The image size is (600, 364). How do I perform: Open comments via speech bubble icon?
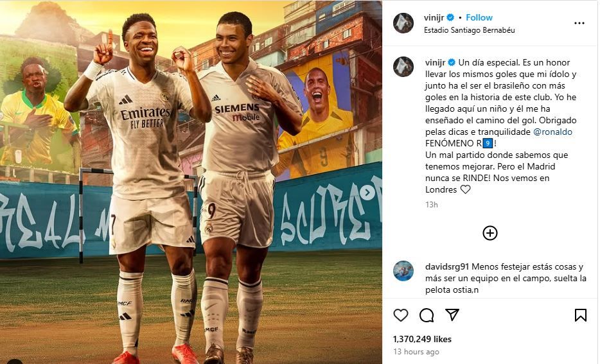pyautogui.click(x=427, y=315)
